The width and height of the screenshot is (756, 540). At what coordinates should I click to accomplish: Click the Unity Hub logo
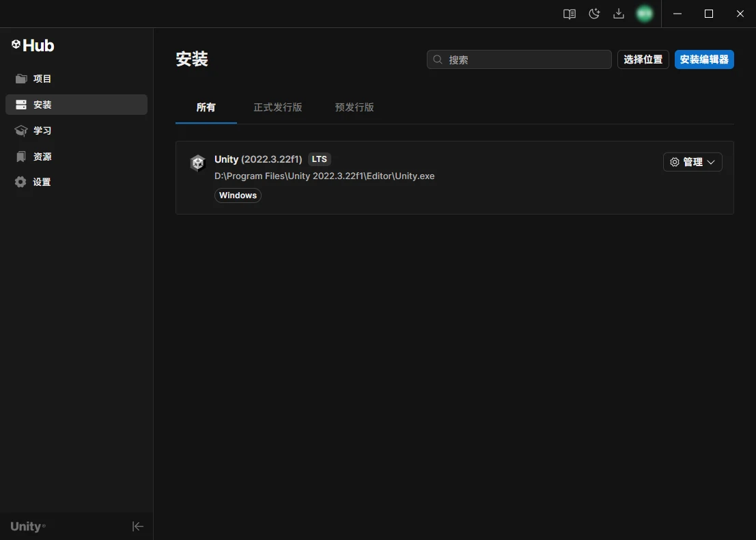(33, 45)
